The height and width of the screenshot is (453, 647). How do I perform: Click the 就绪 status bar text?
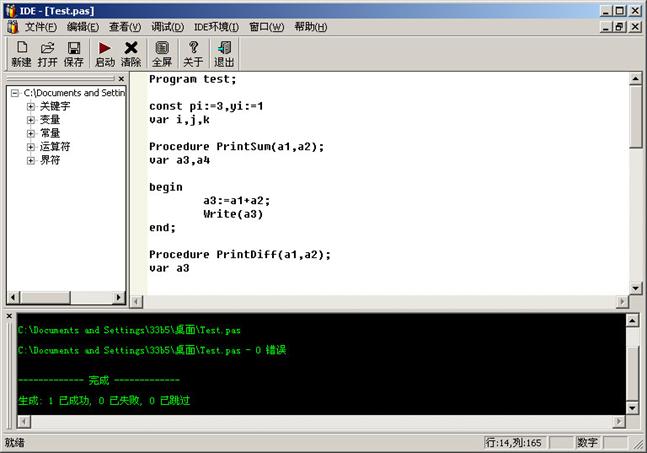click(15, 443)
